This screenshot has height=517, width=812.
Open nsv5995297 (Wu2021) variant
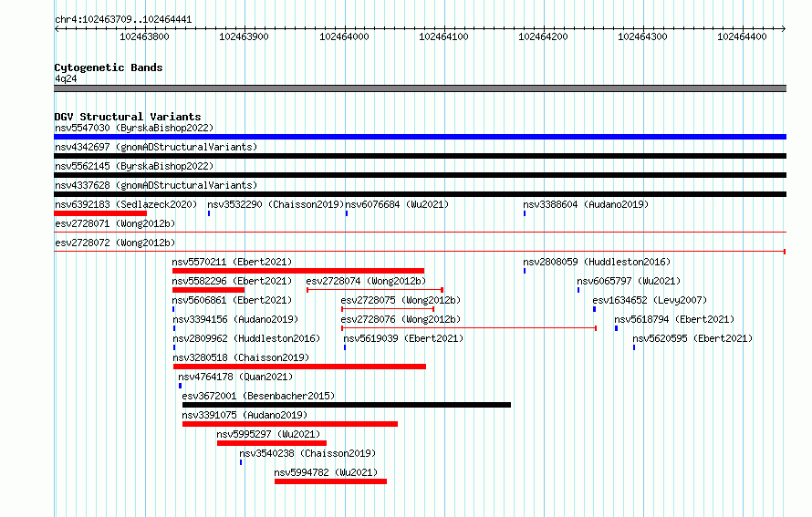268,434
